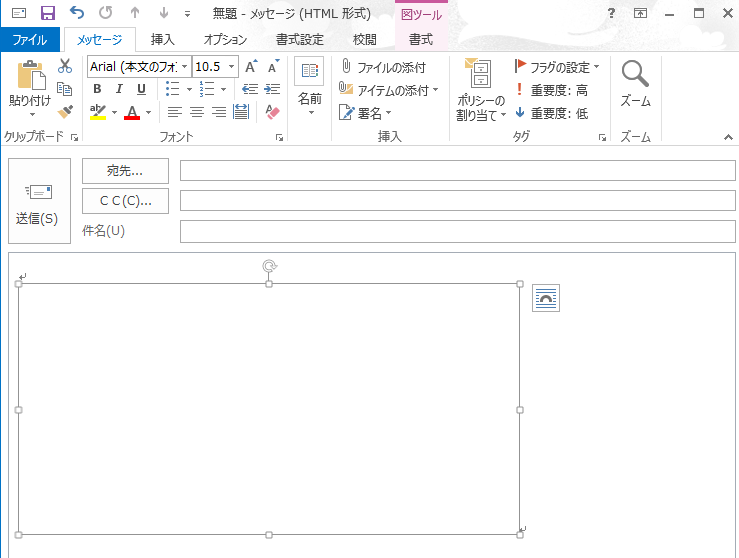Click the red font color swatch
This screenshot has height=558, width=739.
[132, 112]
